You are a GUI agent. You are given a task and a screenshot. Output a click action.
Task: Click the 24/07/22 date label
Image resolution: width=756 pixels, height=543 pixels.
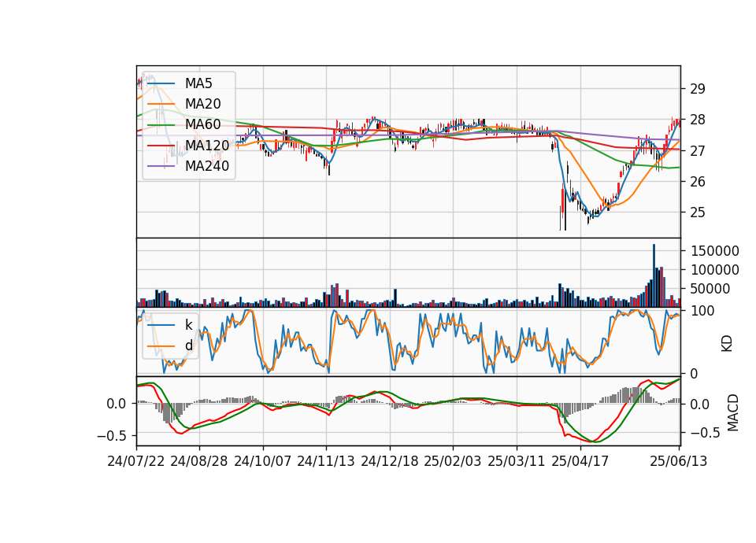(x=136, y=461)
